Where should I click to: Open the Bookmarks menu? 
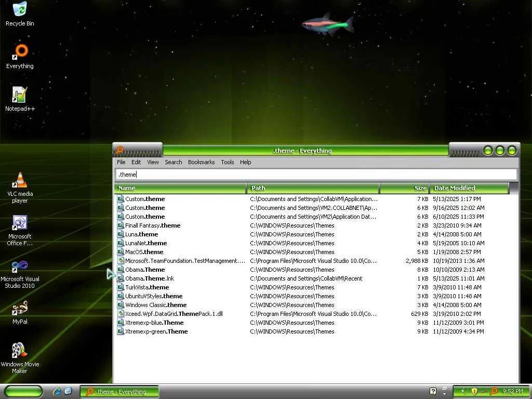point(201,162)
